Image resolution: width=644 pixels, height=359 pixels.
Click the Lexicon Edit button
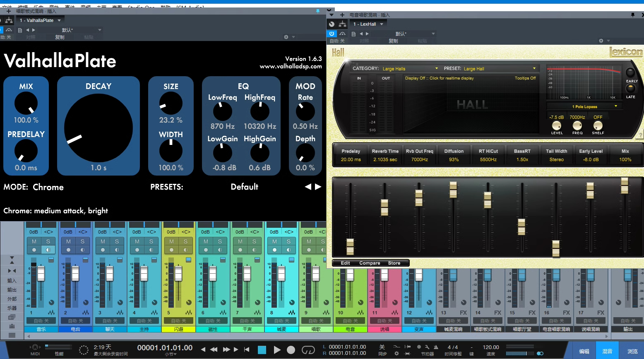click(x=345, y=263)
